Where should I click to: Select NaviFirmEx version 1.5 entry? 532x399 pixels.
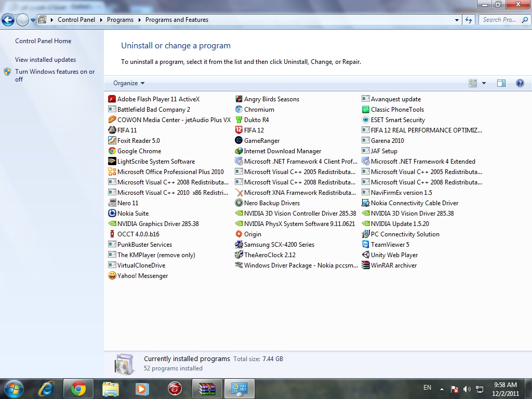(397, 193)
